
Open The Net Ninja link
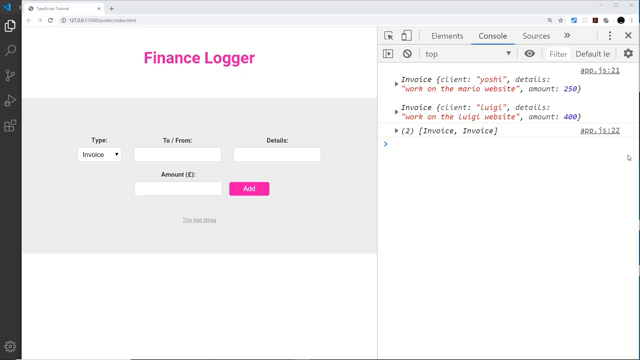(x=199, y=220)
